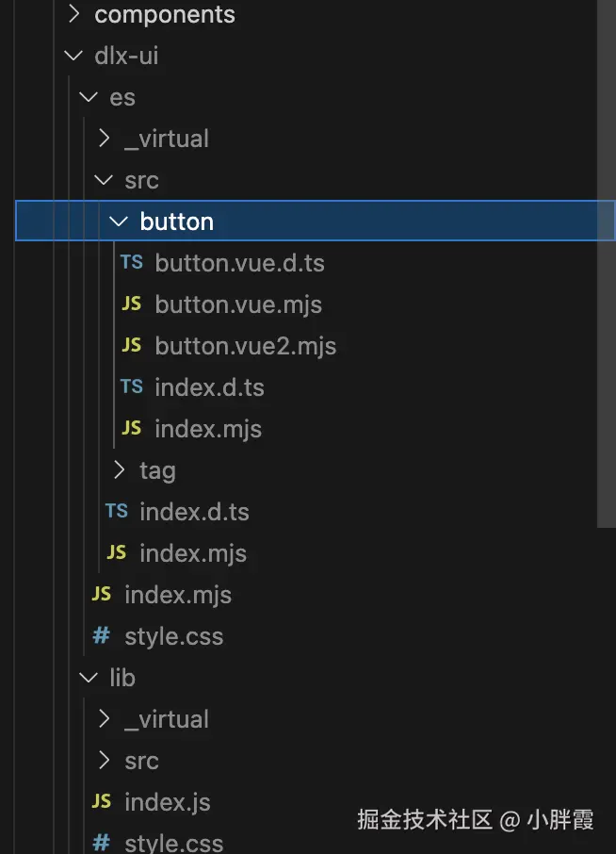
Task: Click the TS icon beside button.vue.d.ts
Action: (132, 263)
